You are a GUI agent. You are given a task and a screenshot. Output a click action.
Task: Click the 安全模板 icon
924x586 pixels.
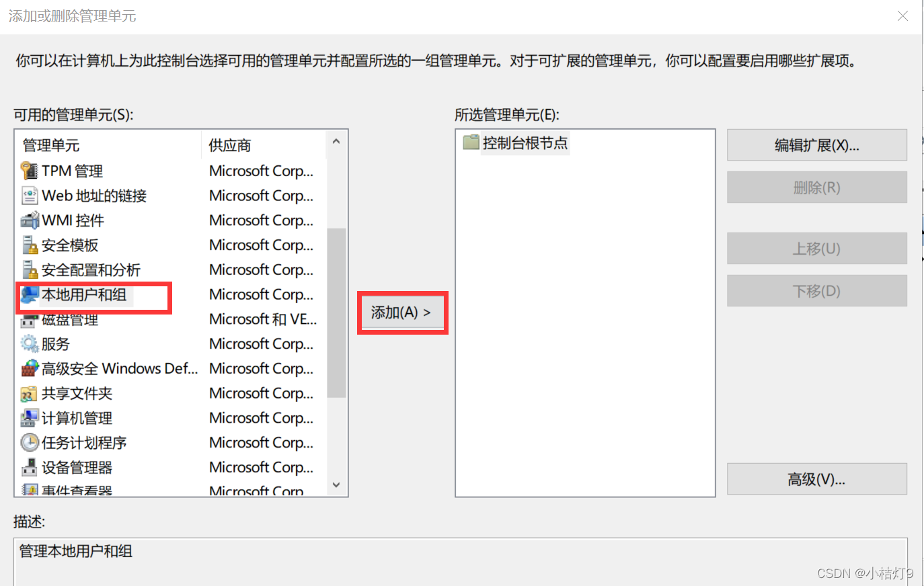point(30,245)
